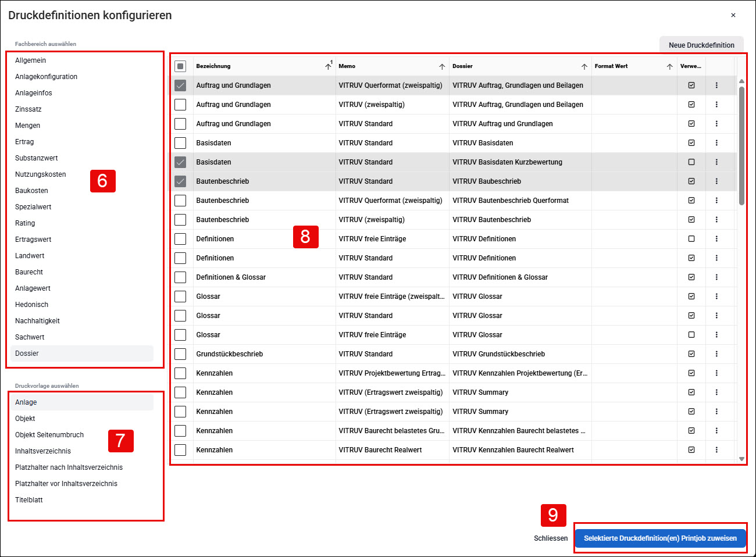Image resolution: width=756 pixels, height=557 pixels.
Task: Click sort arrow in Memo column header
Action: tap(442, 66)
